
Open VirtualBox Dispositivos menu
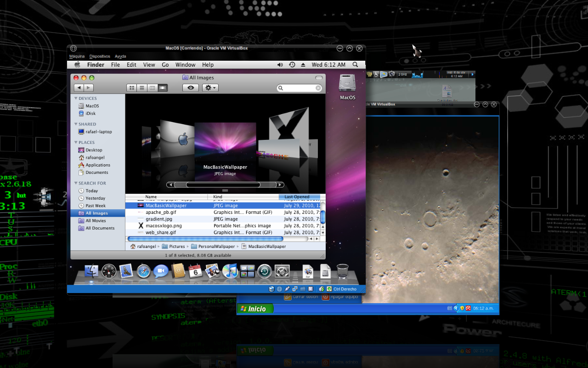pos(100,57)
